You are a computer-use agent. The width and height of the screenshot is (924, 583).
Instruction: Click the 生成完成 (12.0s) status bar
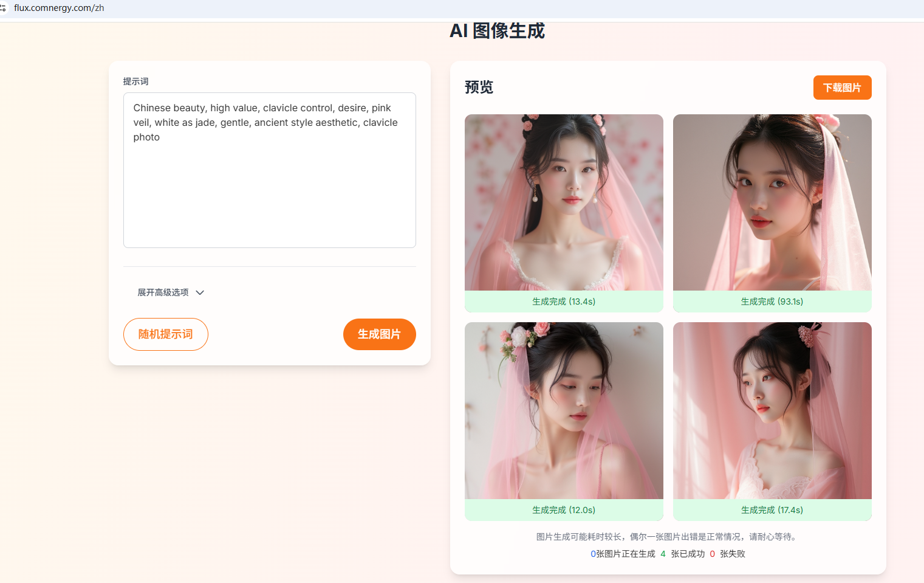(x=564, y=510)
